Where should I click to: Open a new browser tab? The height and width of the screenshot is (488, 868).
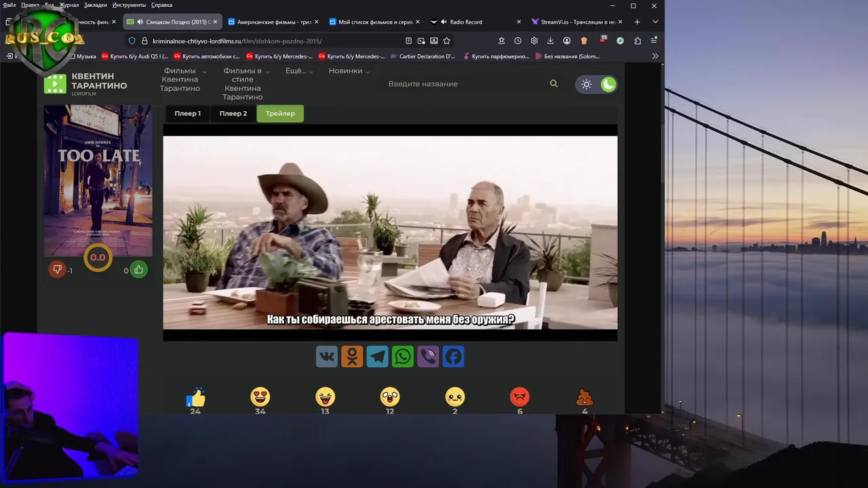[x=637, y=22]
